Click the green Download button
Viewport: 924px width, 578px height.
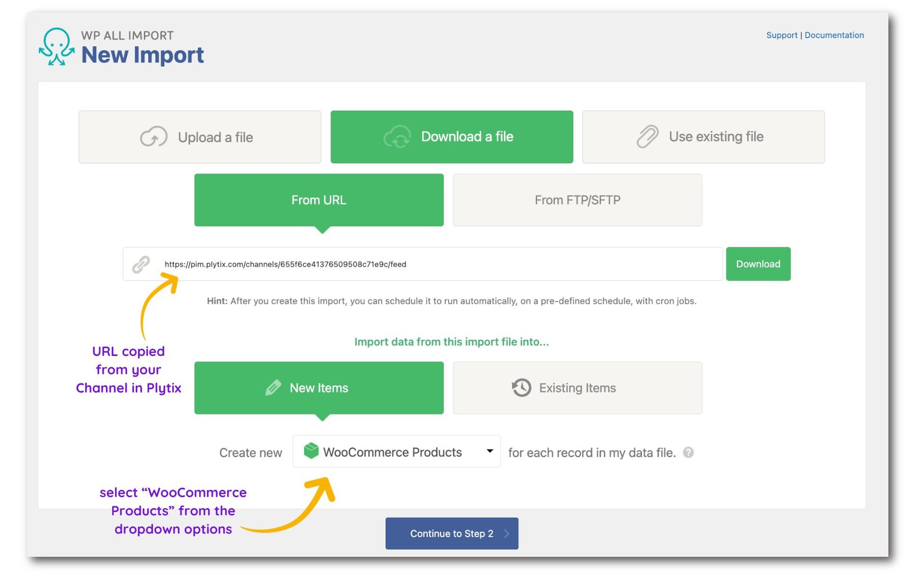758,264
